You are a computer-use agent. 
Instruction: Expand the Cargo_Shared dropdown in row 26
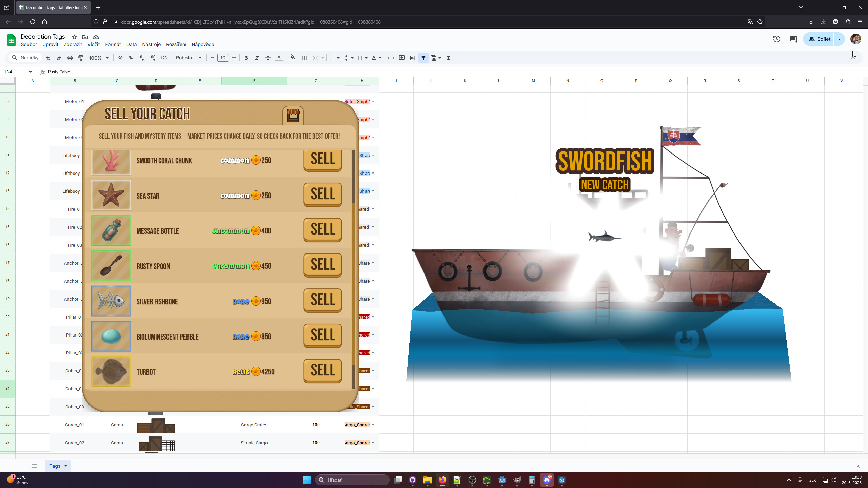(x=373, y=424)
